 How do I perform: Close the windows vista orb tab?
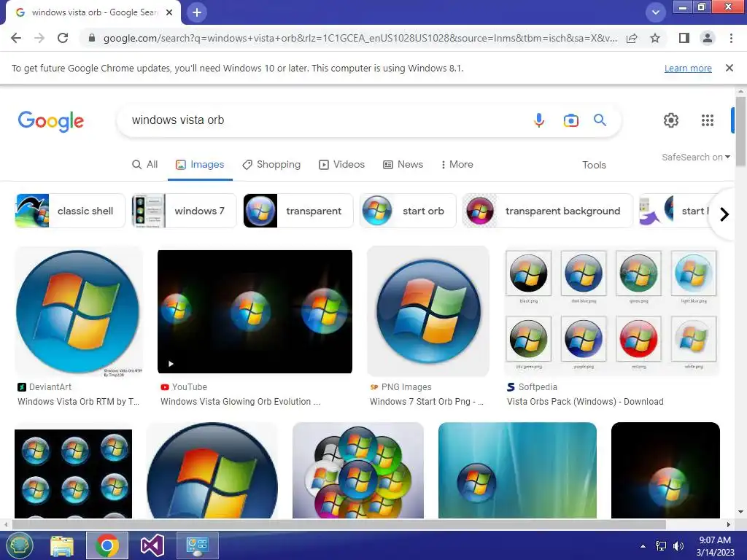169,12
